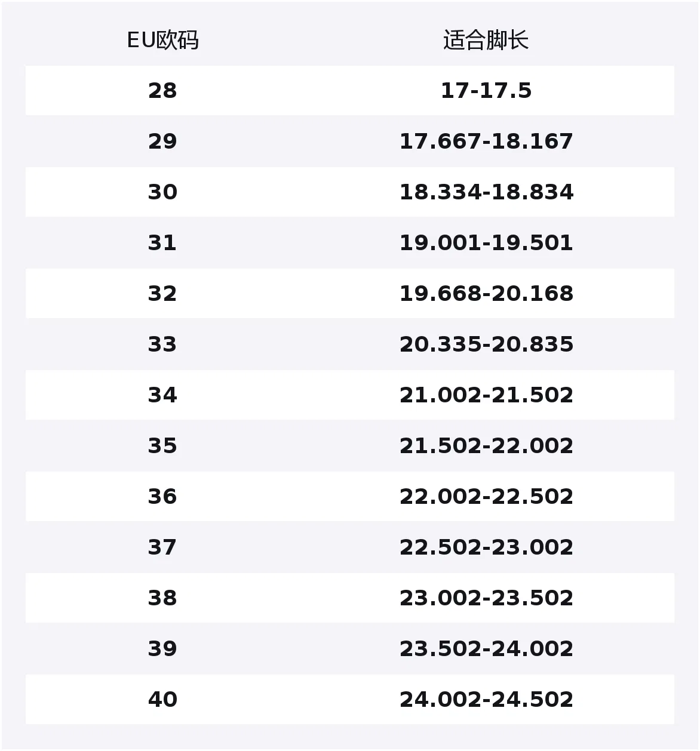
Task: Click EU size 29 cell
Action: [162, 141]
